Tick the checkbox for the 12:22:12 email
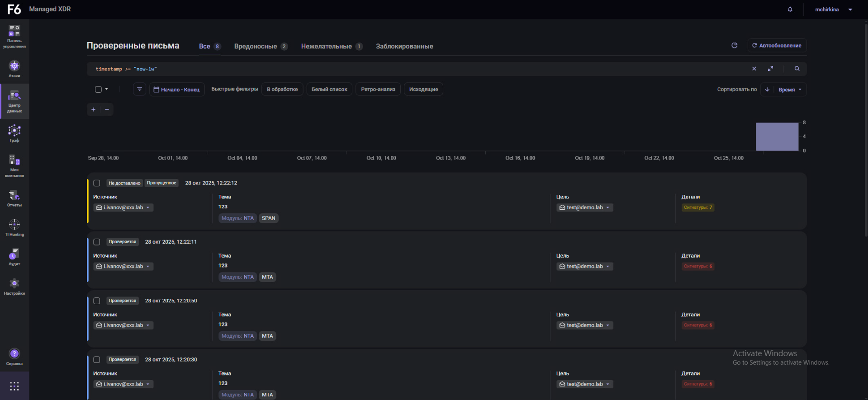 click(x=97, y=183)
